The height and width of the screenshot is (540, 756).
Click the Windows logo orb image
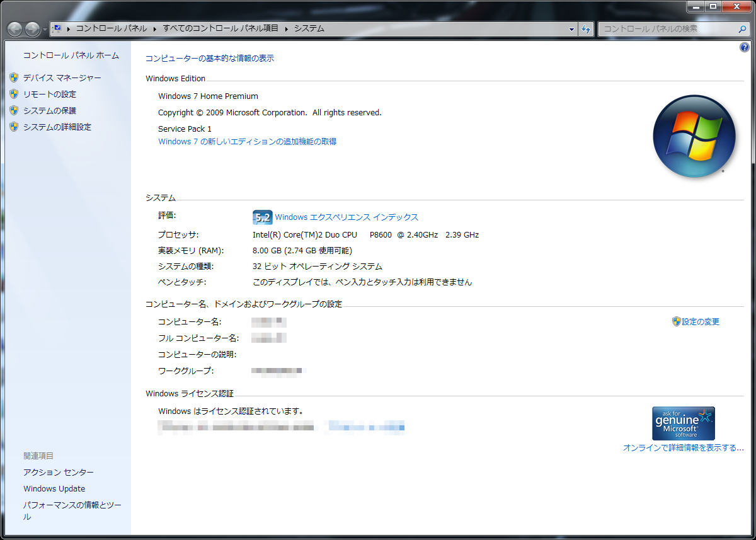pos(694,136)
